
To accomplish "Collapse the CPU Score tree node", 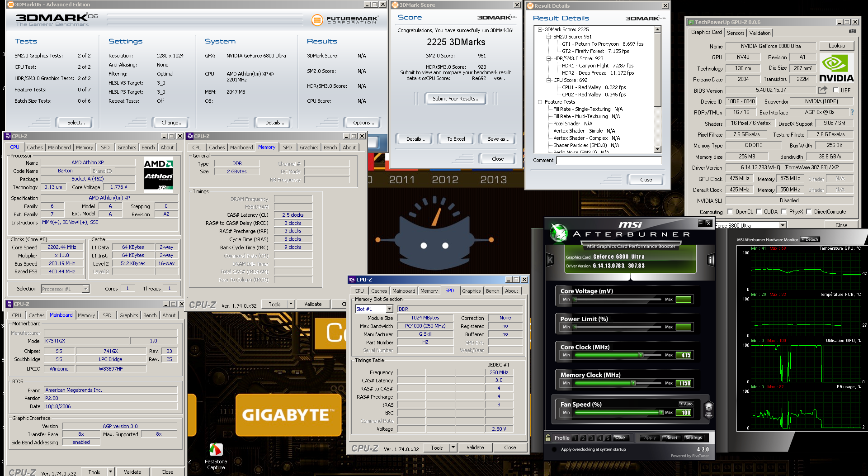I will point(548,80).
